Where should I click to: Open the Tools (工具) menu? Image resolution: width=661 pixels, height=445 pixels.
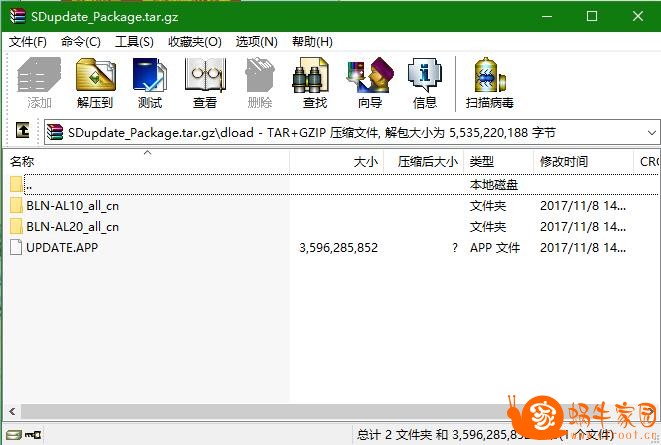click(x=134, y=42)
